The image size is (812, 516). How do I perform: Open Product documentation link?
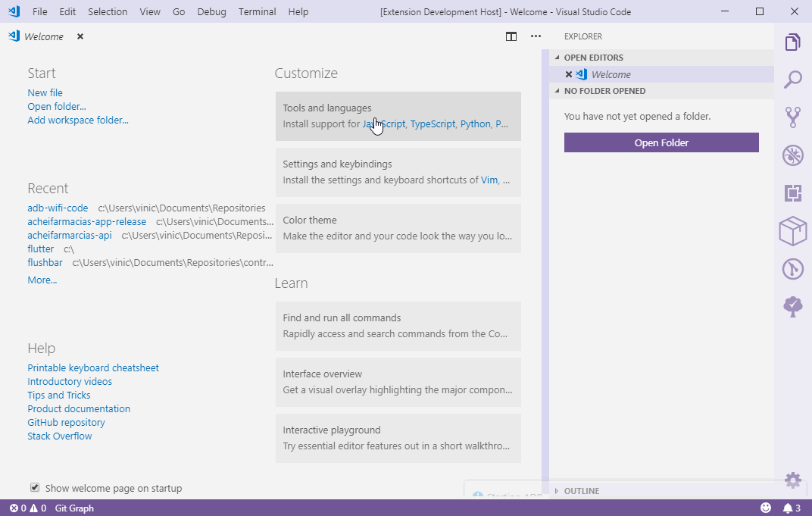pyautogui.click(x=79, y=408)
